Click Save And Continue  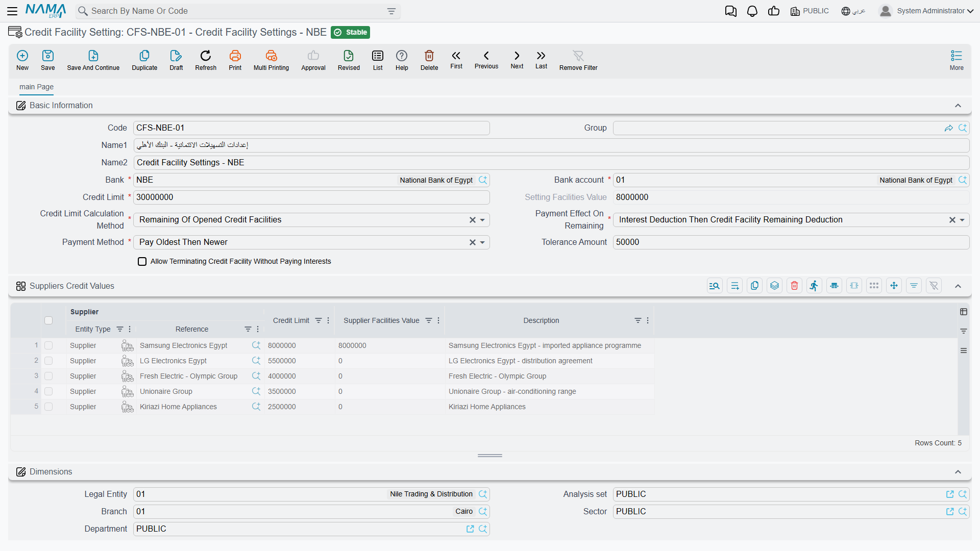(x=93, y=60)
